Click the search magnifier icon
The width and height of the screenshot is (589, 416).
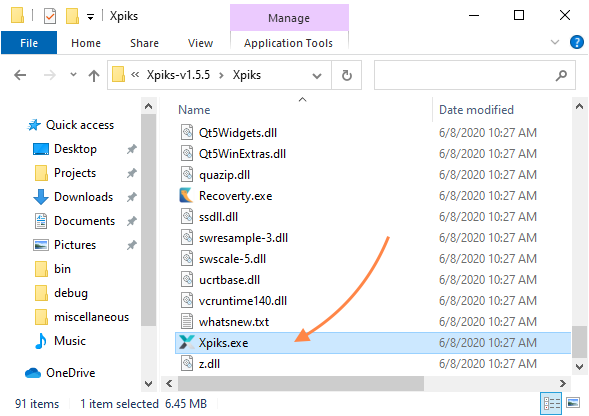click(561, 75)
